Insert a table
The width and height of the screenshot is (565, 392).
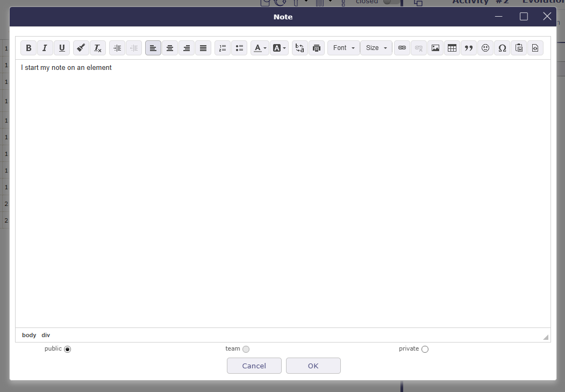pyautogui.click(x=452, y=48)
